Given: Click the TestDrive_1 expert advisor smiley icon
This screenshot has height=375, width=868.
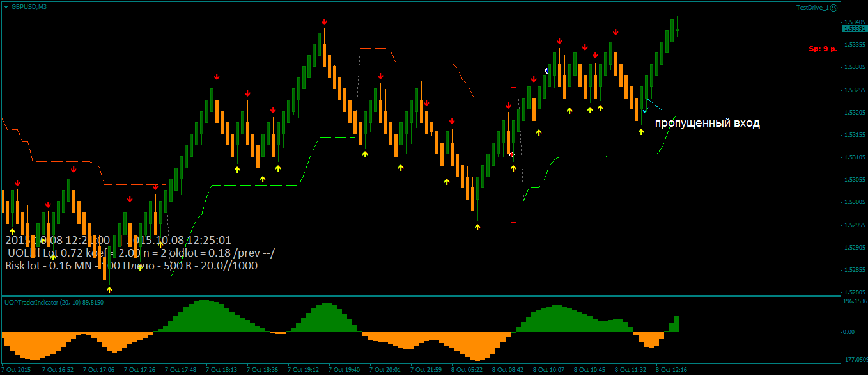Looking at the screenshot, I should 833,7.
